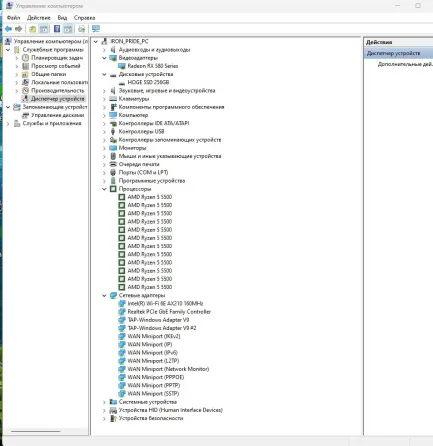Click Дополнительные действия in Actions pane

pyautogui.click(x=405, y=64)
